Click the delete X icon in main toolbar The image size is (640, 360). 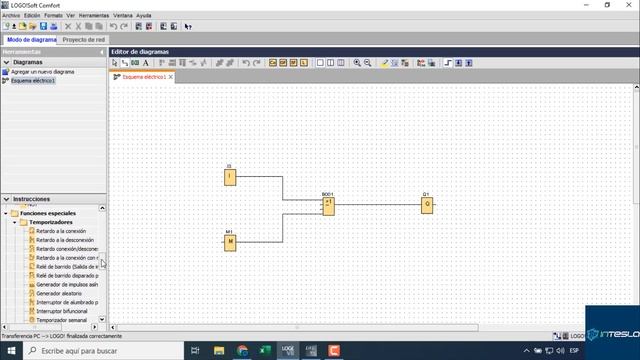click(x=68, y=27)
